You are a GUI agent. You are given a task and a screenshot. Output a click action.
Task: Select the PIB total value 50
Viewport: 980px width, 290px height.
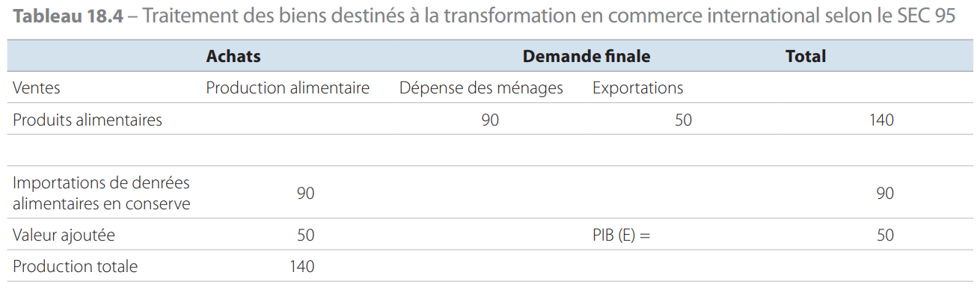click(885, 235)
